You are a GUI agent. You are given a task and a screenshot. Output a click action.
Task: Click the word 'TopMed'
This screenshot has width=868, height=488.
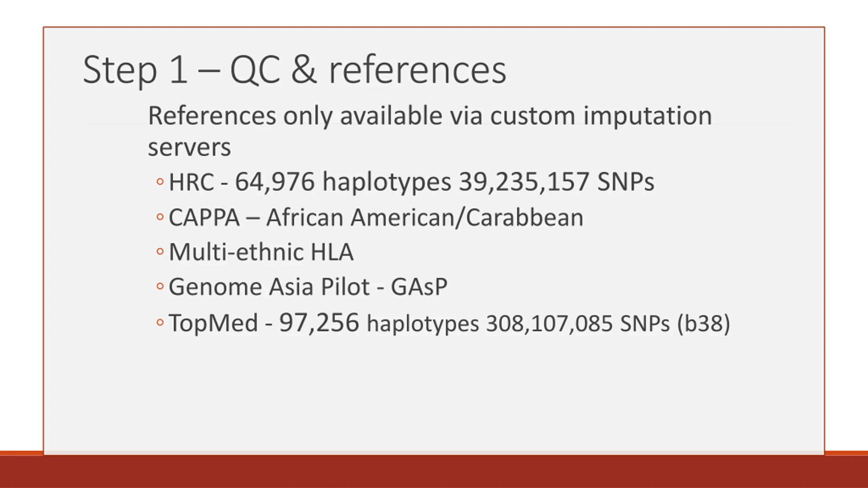pos(213,323)
